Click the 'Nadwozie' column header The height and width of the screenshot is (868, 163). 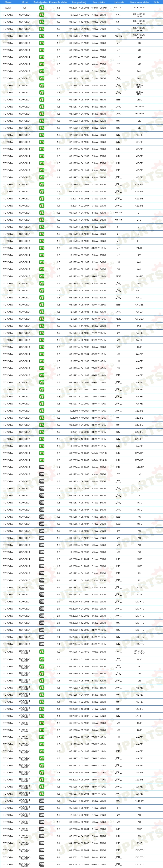119,2
